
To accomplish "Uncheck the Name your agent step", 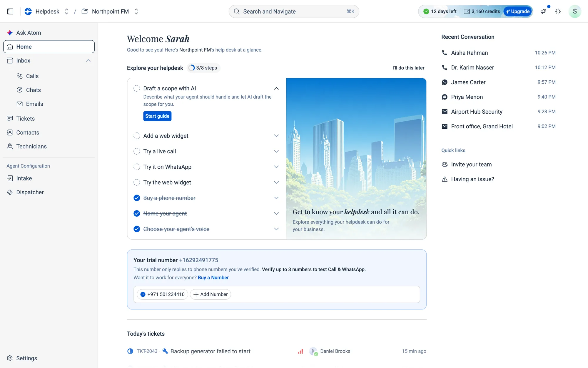I will (137, 213).
